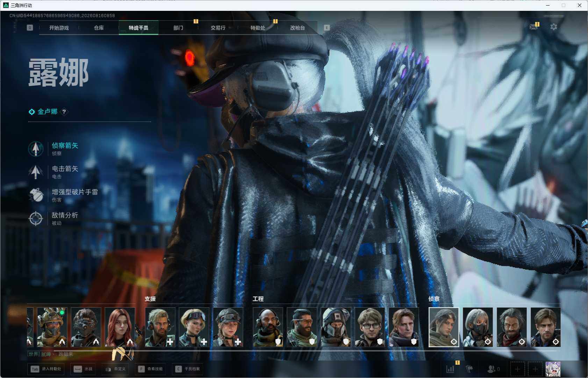Choose the red-haired female assault operator
This screenshot has width=588, height=378.
point(120,327)
